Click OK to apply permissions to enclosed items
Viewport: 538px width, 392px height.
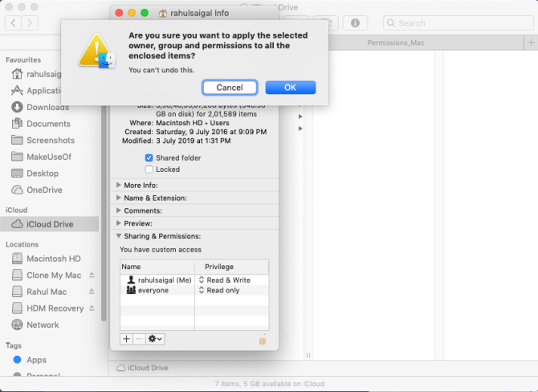pos(290,88)
